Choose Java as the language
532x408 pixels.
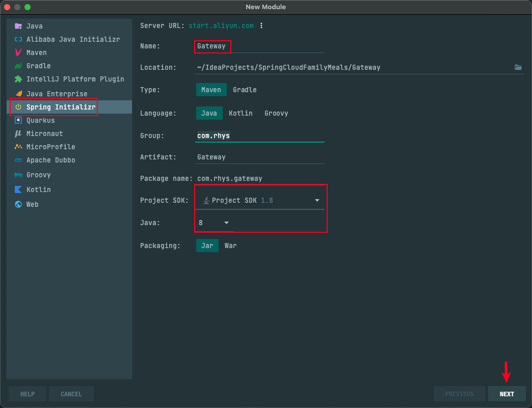(209, 113)
